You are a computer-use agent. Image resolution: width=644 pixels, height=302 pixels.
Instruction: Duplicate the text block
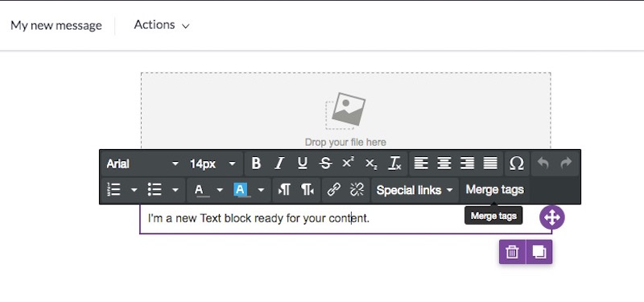(539, 252)
